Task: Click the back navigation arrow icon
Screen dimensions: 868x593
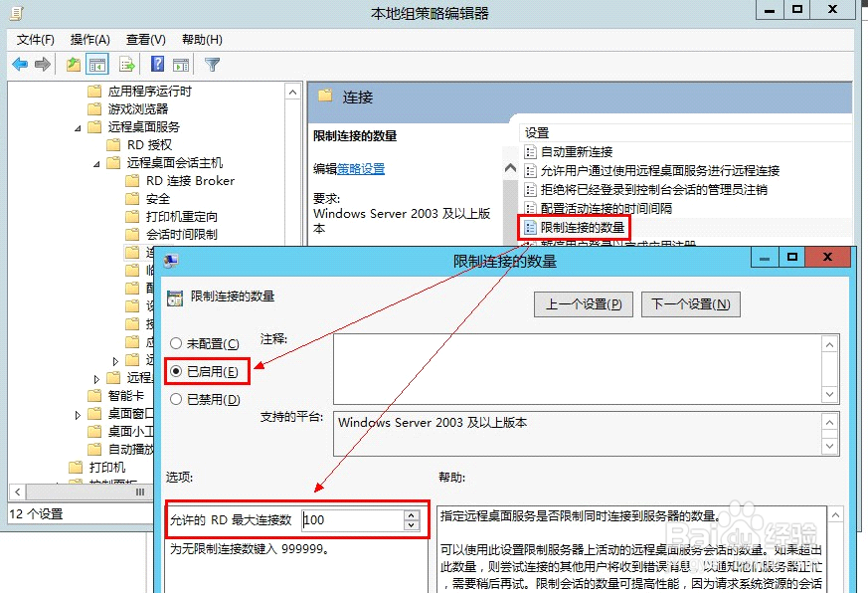Action: [x=20, y=64]
